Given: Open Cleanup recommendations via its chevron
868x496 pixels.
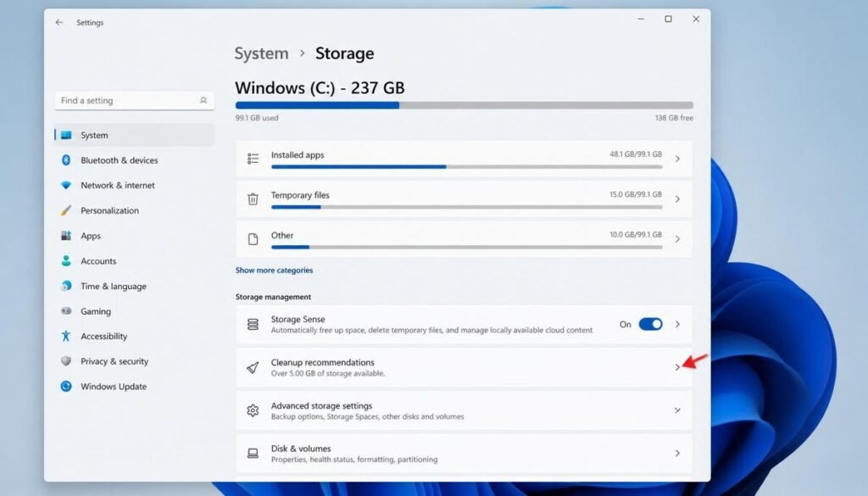Looking at the screenshot, I should point(677,367).
